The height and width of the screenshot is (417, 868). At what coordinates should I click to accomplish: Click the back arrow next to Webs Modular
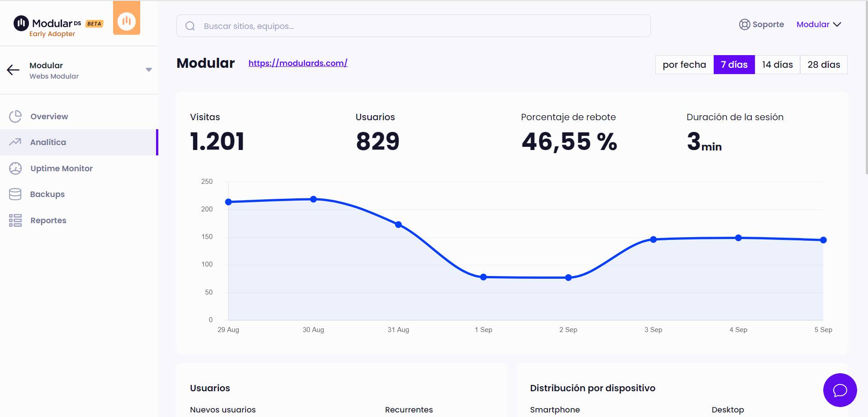12,70
